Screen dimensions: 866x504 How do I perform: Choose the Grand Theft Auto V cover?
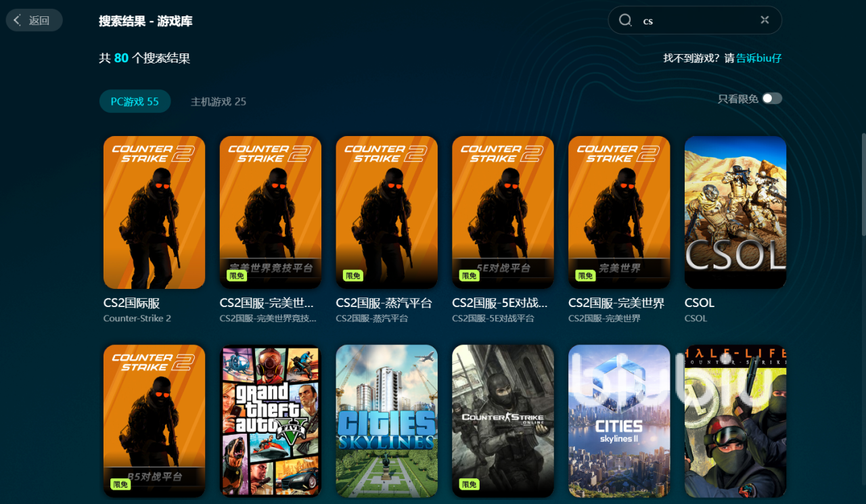pyautogui.click(x=270, y=421)
